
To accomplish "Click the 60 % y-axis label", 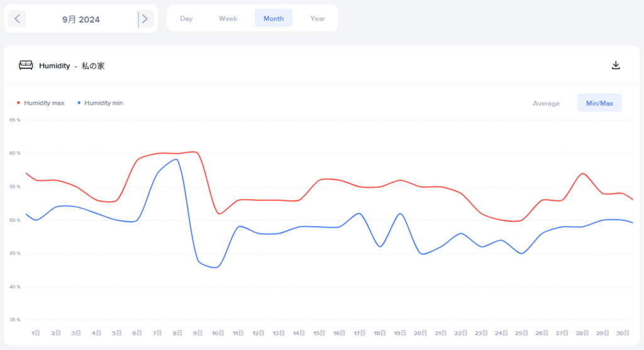I will (x=14, y=153).
